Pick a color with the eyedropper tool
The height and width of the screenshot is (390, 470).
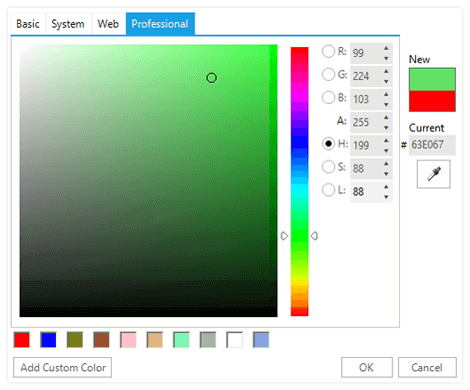pyautogui.click(x=433, y=174)
